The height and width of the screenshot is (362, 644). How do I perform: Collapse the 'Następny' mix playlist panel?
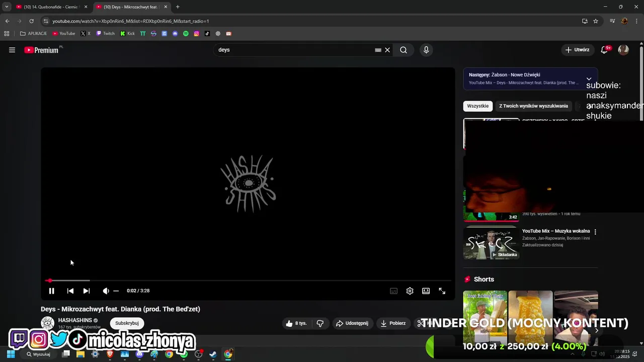coord(589,79)
